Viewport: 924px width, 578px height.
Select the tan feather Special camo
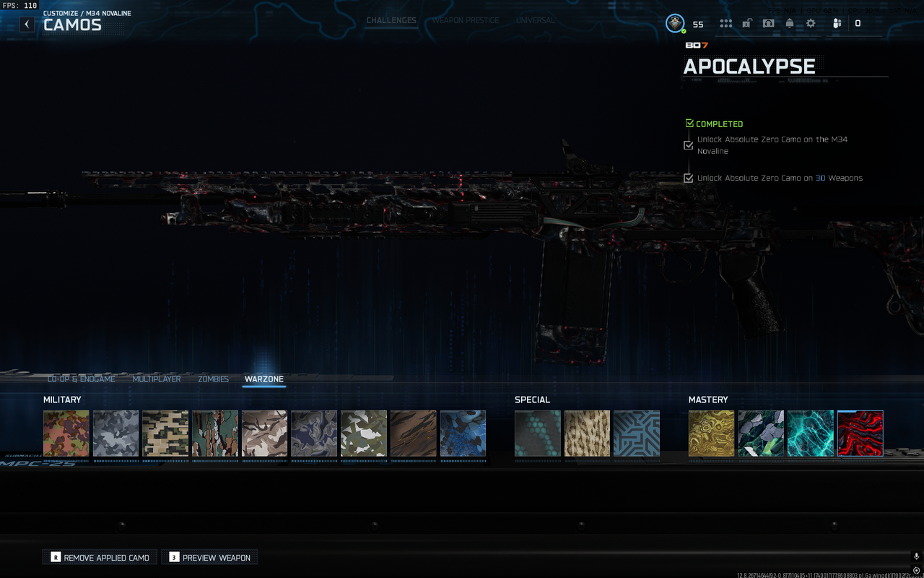click(x=587, y=433)
